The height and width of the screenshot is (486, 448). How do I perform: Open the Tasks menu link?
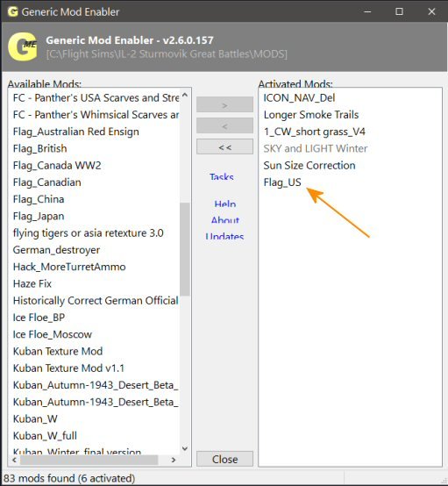pyautogui.click(x=222, y=176)
